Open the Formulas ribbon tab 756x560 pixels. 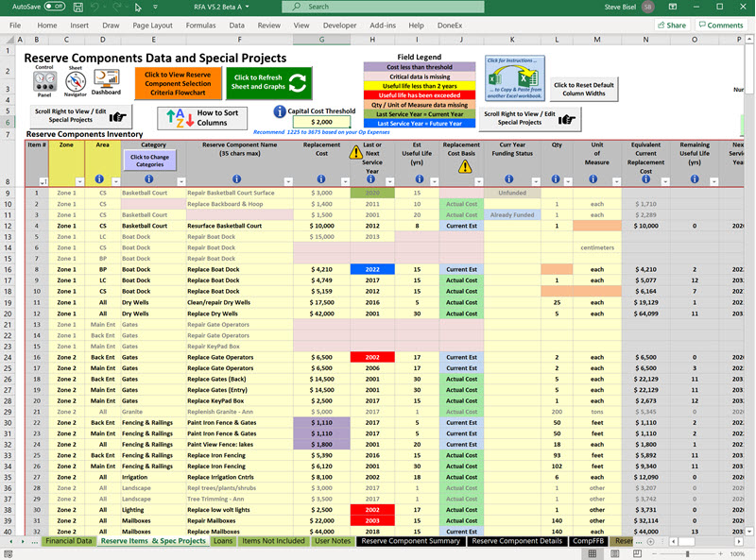tap(200, 25)
